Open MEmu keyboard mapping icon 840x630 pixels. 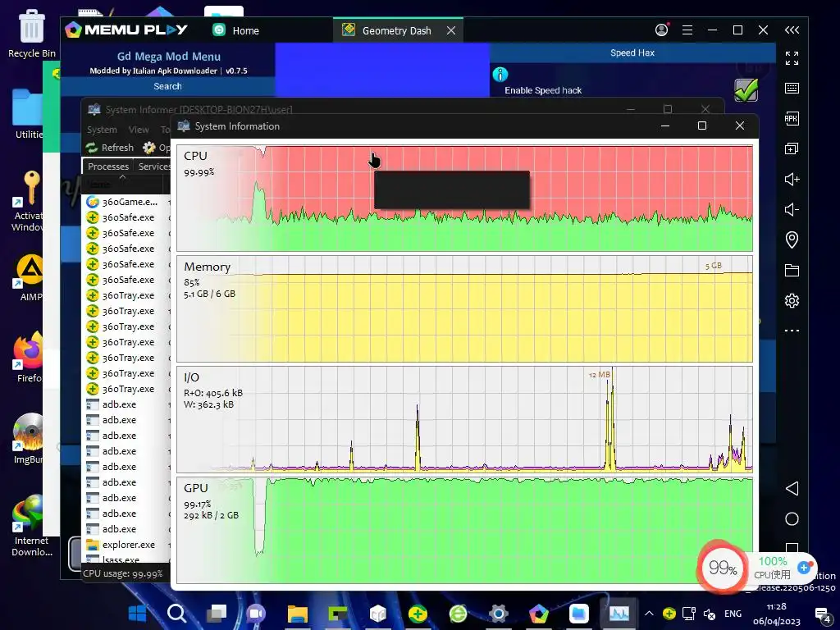tap(792, 88)
